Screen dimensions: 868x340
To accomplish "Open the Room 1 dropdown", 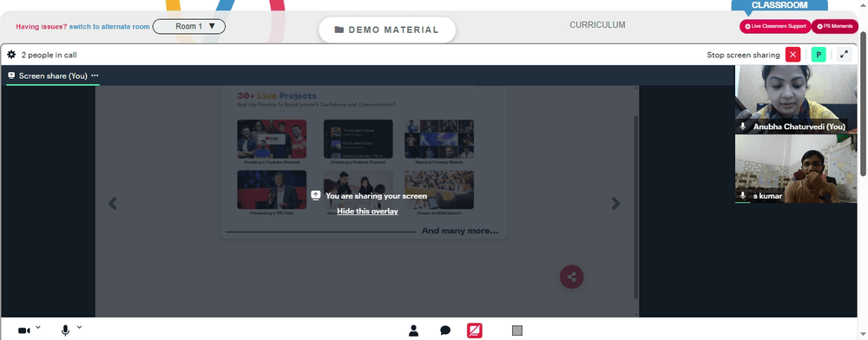I will pos(188,26).
